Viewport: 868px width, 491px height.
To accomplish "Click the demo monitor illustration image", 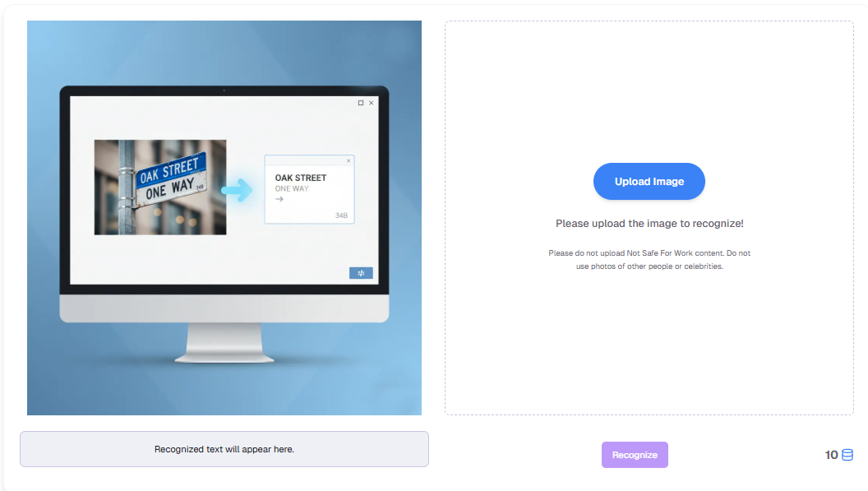I will click(224, 218).
